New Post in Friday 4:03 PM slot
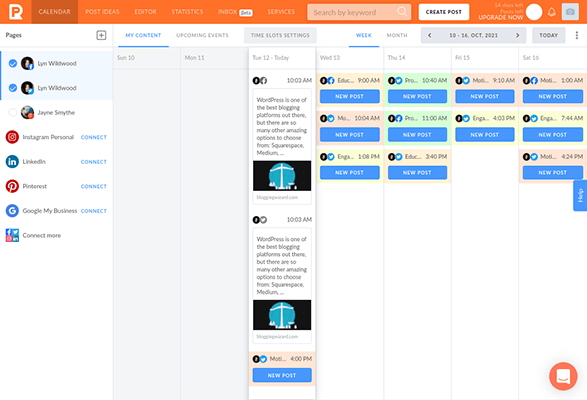The height and width of the screenshot is (400, 587). [x=485, y=134]
